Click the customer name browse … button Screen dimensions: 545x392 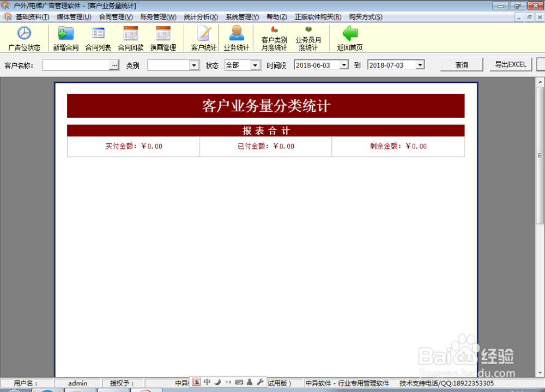(114, 65)
